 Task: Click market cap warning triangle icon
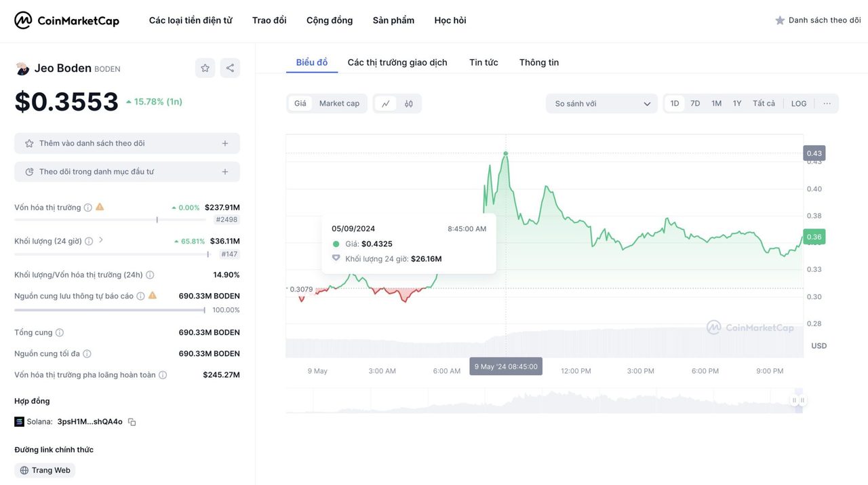[100, 207]
